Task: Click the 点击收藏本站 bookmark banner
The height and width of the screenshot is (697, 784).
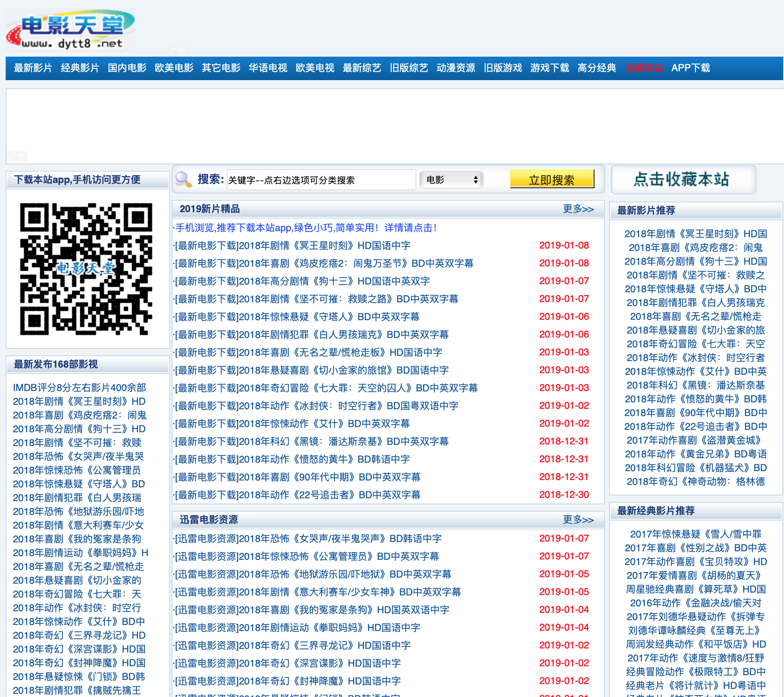Action: pos(682,180)
